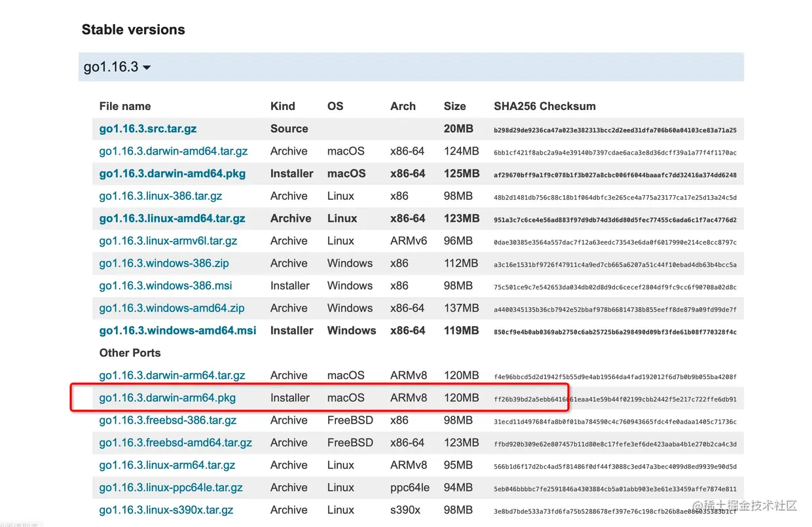Download go1.16.3.freebsd-amd64.tar.gz archive

(175, 443)
